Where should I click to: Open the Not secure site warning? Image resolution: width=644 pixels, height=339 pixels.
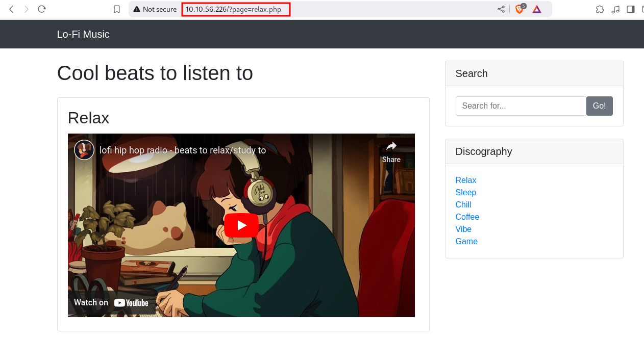(155, 9)
